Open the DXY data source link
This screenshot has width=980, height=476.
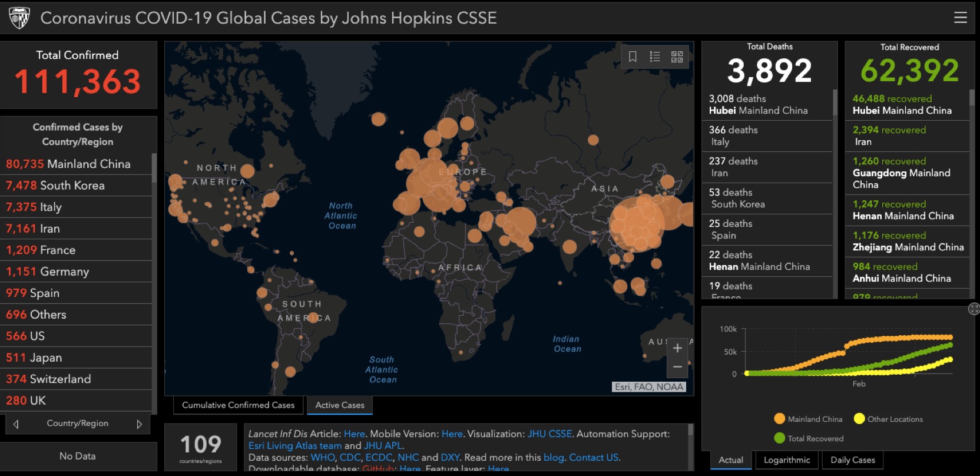(x=450, y=458)
